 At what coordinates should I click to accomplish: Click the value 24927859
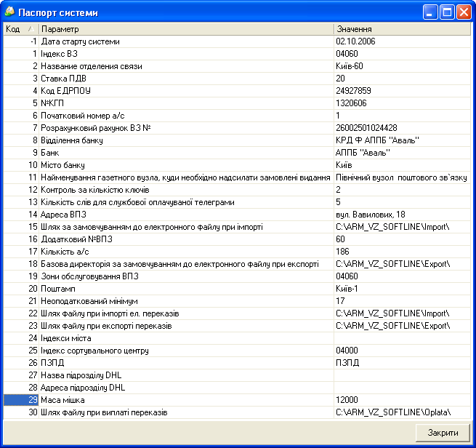tap(353, 91)
